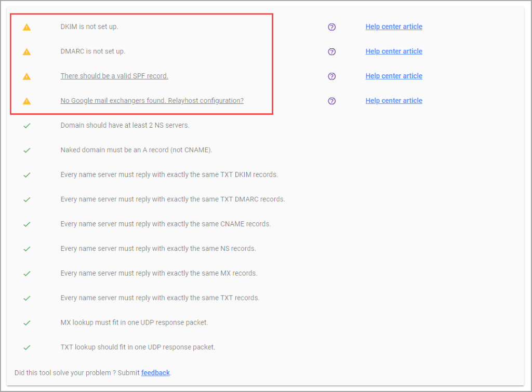Open Help center article for DMARC
Image resolution: width=532 pixels, height=392 pixels.
(394, 51)
